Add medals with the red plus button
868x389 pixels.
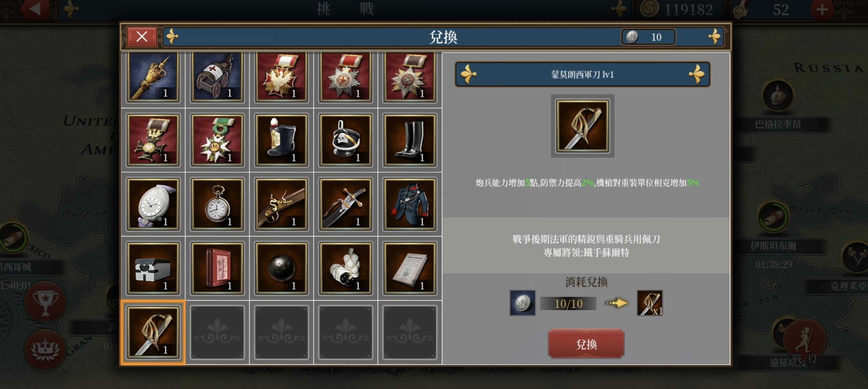(822, 9)
